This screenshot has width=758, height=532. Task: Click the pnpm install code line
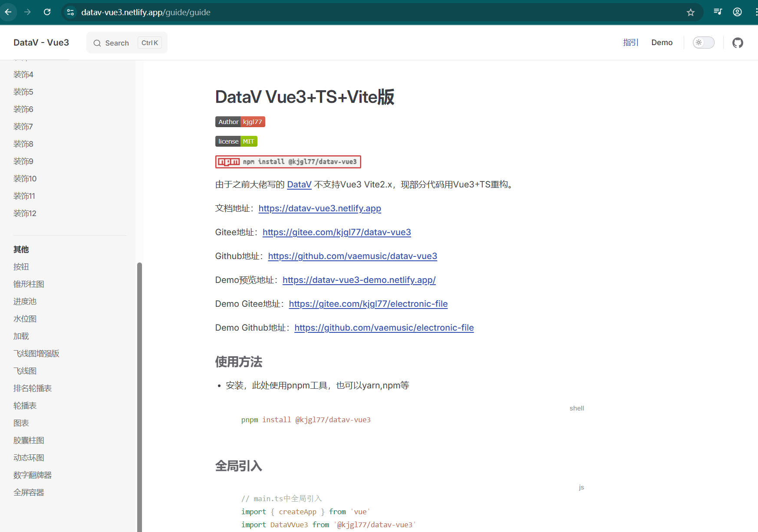(306, 420)
